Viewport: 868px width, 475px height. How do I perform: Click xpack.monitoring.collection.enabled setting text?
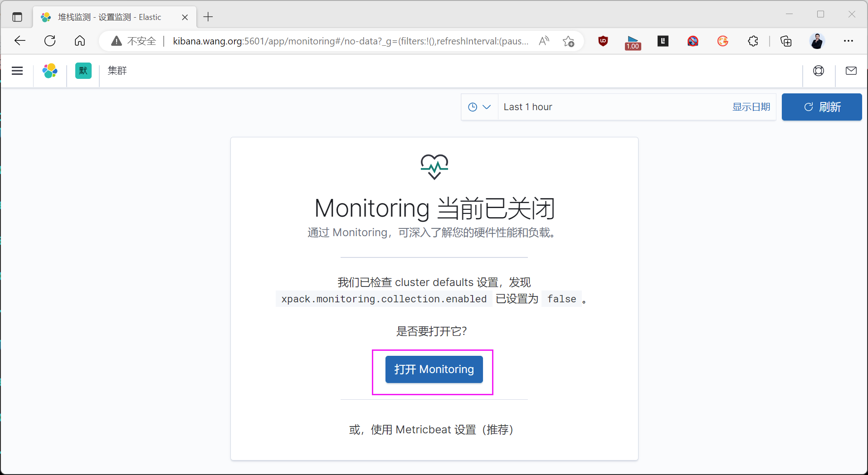click(x=384, y=299)
